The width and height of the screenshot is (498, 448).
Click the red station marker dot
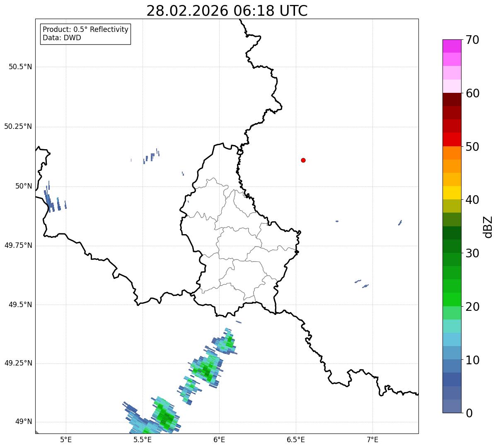303,160
